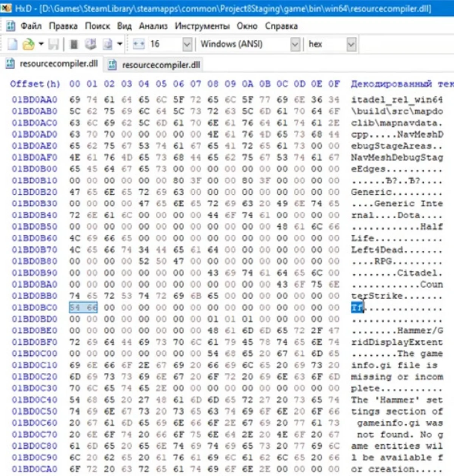The width and height of the screenshot is (454, 476).
Task: Open the Анализ menu
Action: (x=153, y=26)
